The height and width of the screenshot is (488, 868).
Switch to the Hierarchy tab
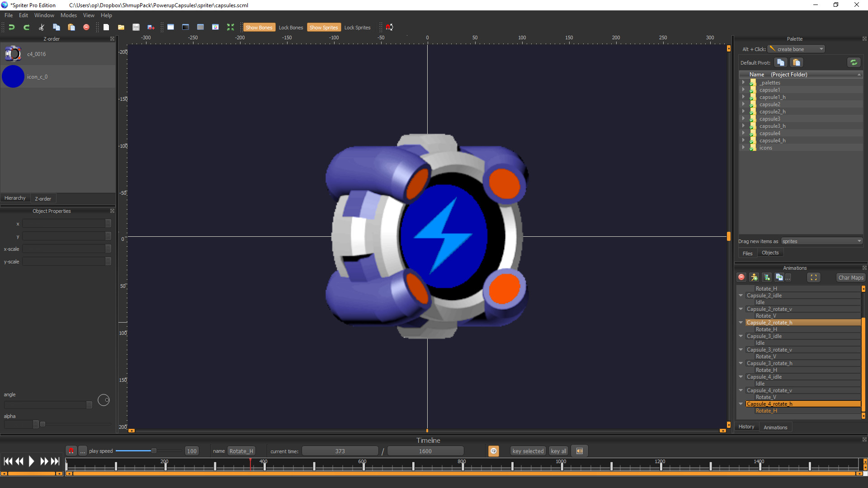coord(15,198)
